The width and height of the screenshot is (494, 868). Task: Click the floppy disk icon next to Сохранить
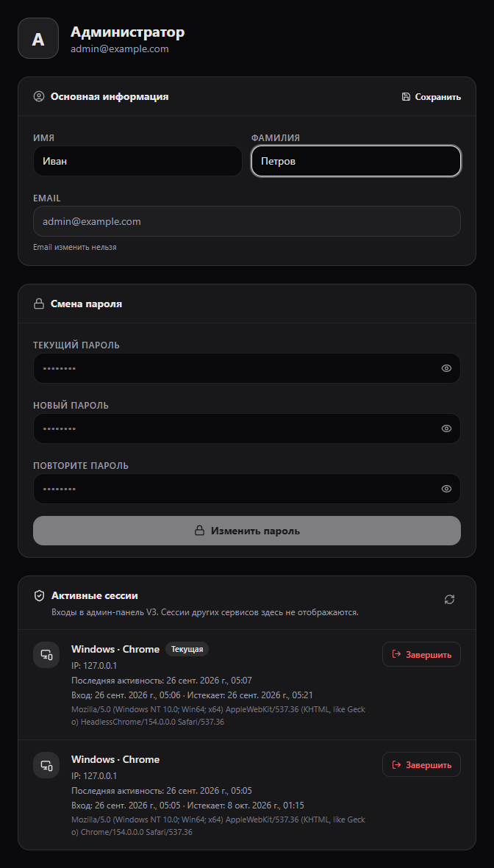pyautogui.click(x=406, y=97)
